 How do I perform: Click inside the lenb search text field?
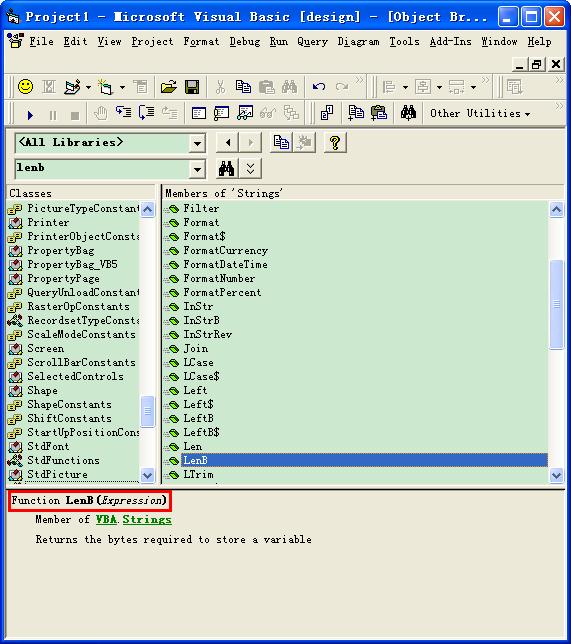(x=102, y=169)
